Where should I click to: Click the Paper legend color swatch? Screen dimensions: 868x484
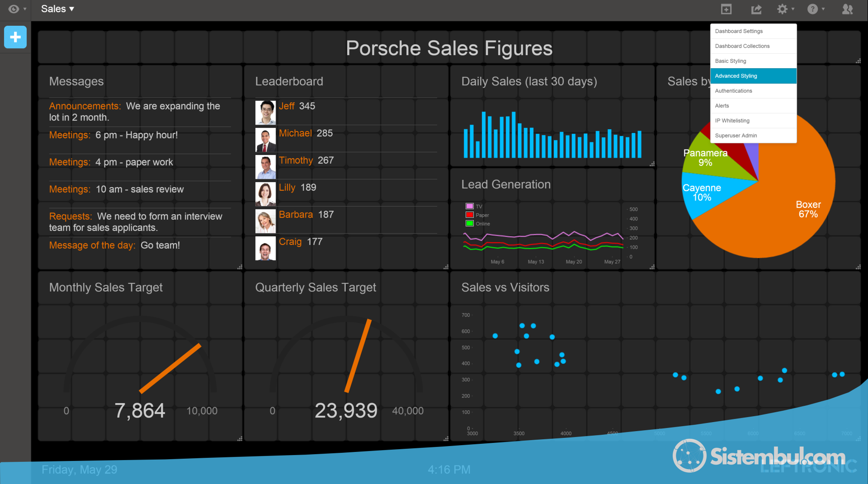(470, 215)
